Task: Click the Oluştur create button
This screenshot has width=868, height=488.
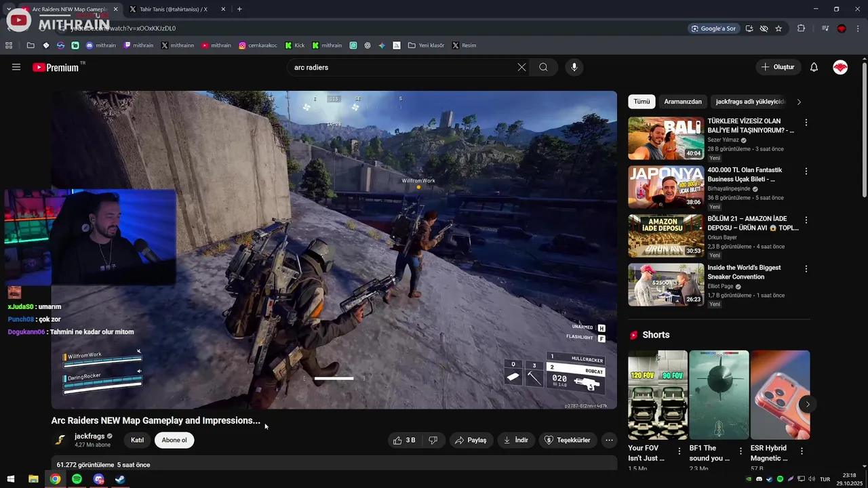Action: pyautogui.click(x=777, y=67)
